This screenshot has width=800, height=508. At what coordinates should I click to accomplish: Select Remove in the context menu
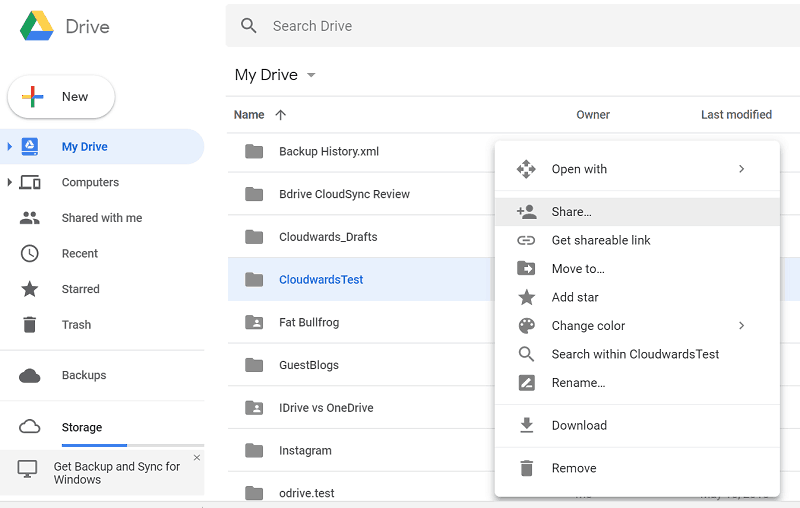(x=637, y=468)
